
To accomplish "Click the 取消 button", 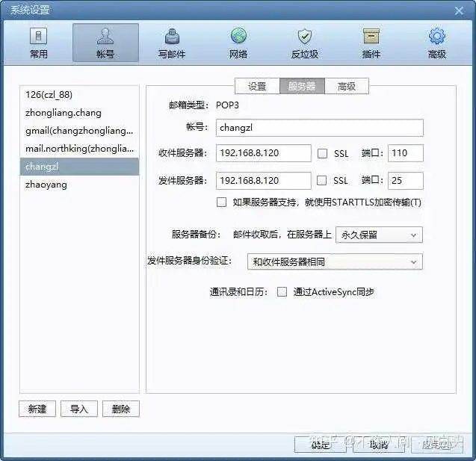I will point(379,445).
